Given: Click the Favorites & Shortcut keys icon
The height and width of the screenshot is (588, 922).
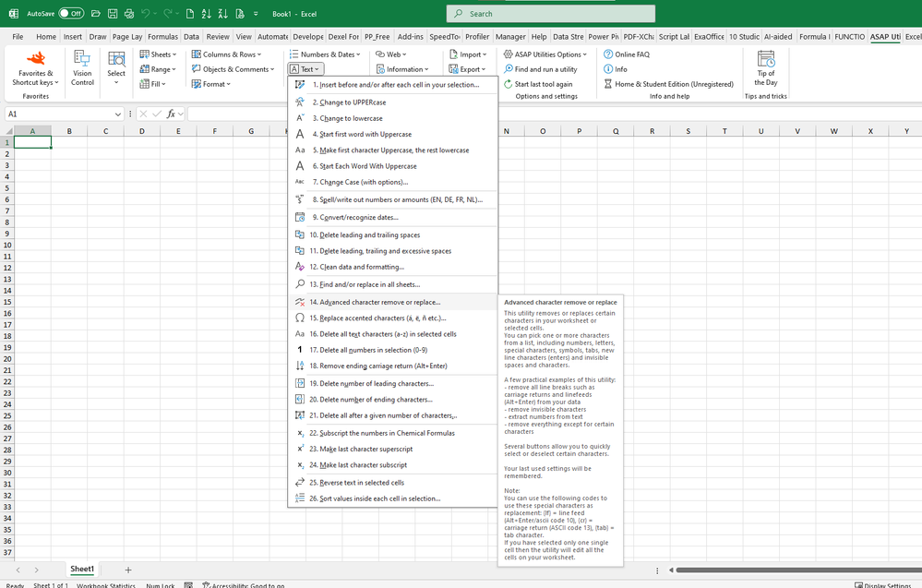Looking at the screenshot, I should point(35,58).
